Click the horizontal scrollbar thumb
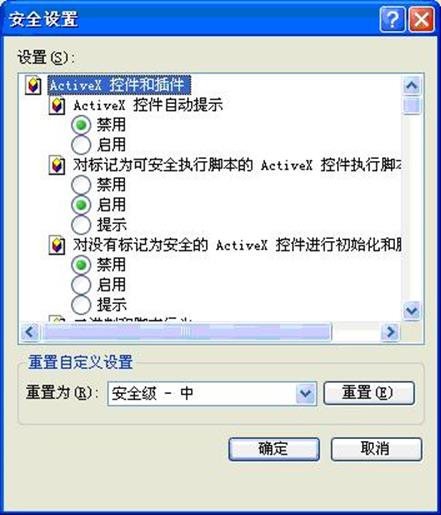 pos(186,332)
